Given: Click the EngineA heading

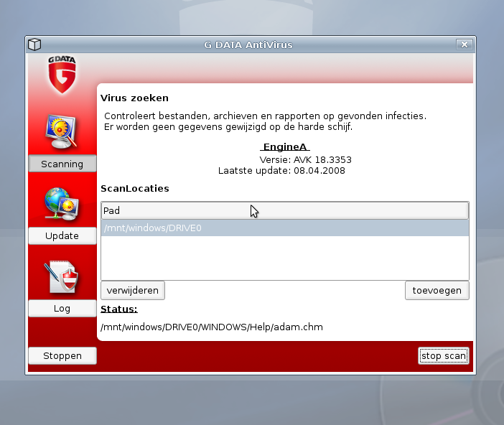Looking at the screenshot, I should (x=285, y=147).
